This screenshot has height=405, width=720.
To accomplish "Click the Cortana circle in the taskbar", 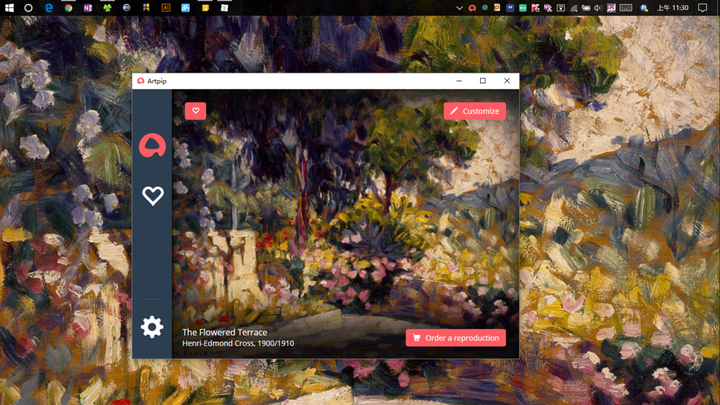I will (x=28, y=8).
